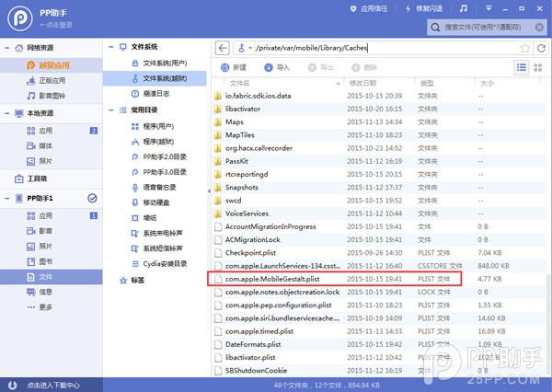The image size is (552, 392).
Task: Refresh the file list
Action: click(x=542, y=48)
